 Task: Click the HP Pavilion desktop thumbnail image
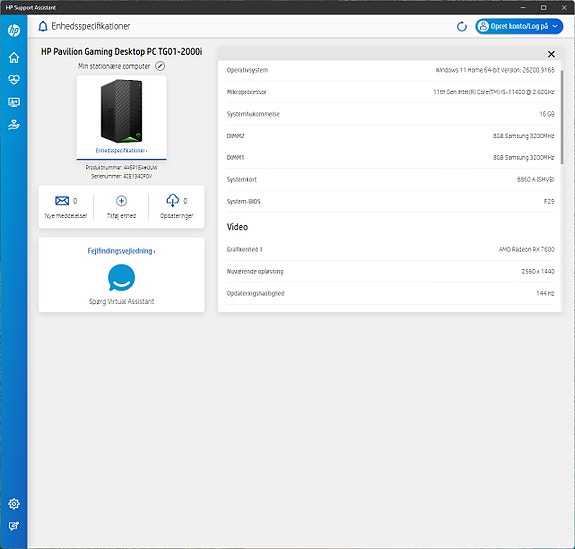click(x=121, y=111)
